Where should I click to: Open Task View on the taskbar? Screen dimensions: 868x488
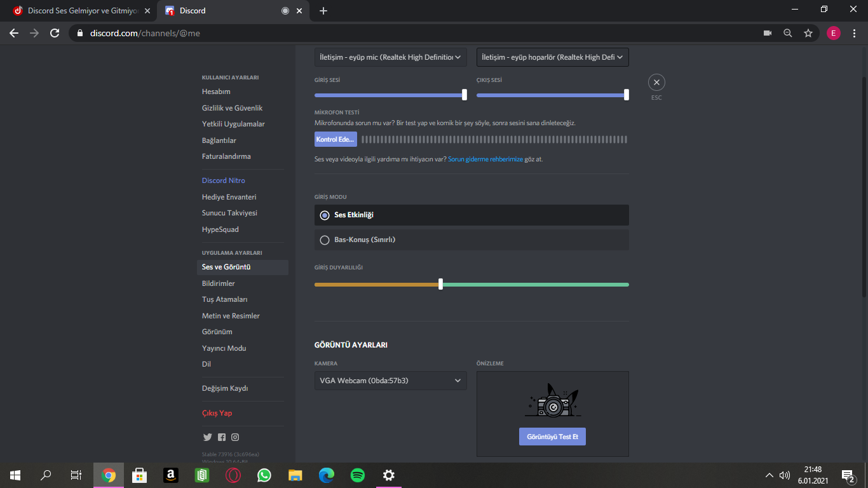76,475
